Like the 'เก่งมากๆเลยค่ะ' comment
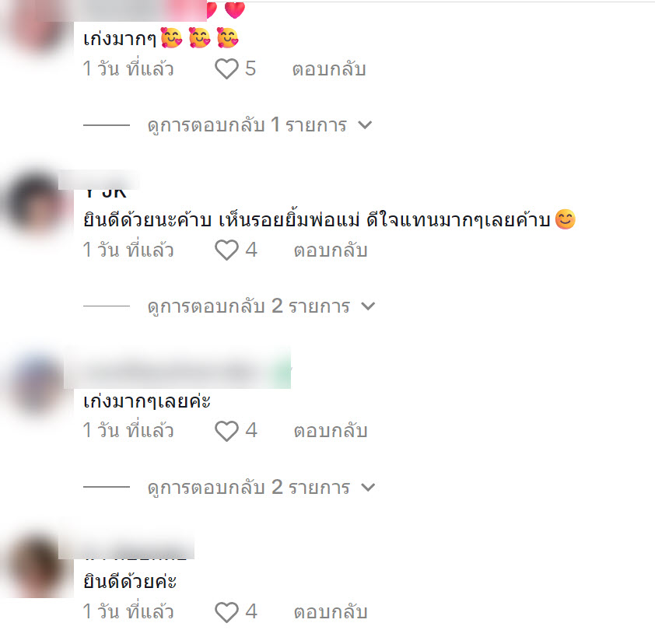Viewport: 655px width, 644px height. tap(226, 431)
